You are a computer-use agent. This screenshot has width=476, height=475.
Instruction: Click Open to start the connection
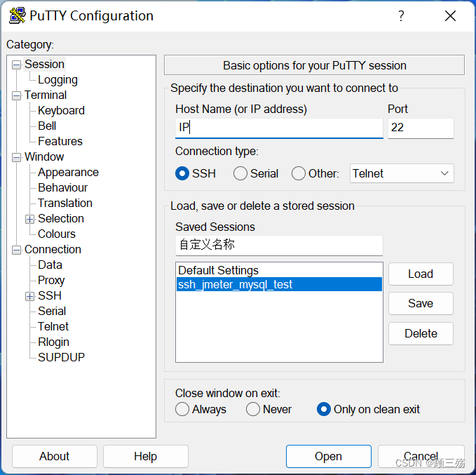(x=329, y=456)
